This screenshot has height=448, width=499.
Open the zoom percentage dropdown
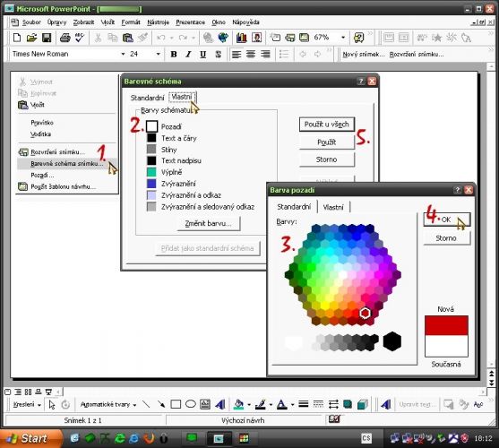[343, 38]
